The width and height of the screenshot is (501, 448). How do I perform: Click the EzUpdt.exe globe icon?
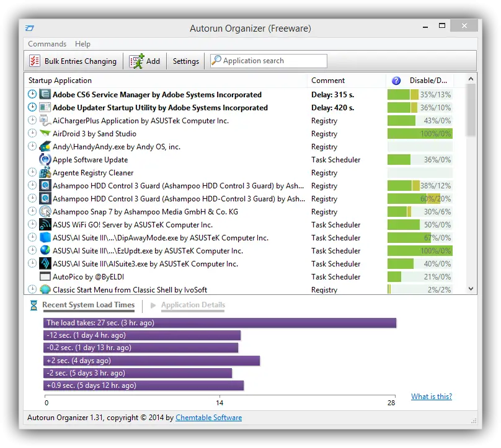[45, 250]
